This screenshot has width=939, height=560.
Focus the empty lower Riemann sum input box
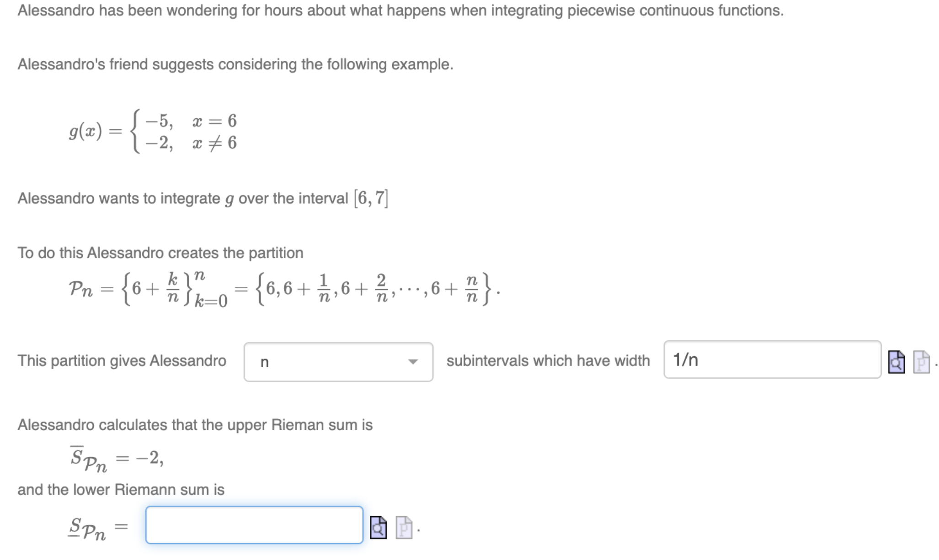[x=254, y=525]
